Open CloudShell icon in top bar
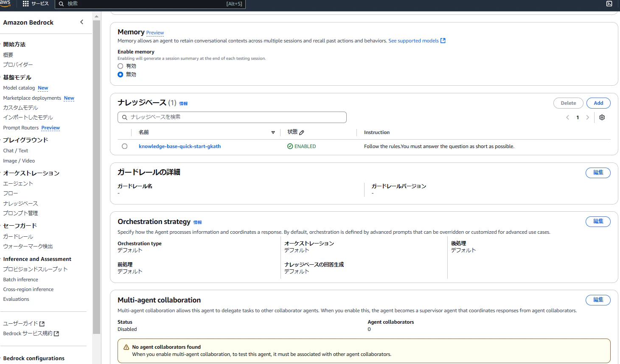Viewport: 620px width, 364px height. click(609, 3)
